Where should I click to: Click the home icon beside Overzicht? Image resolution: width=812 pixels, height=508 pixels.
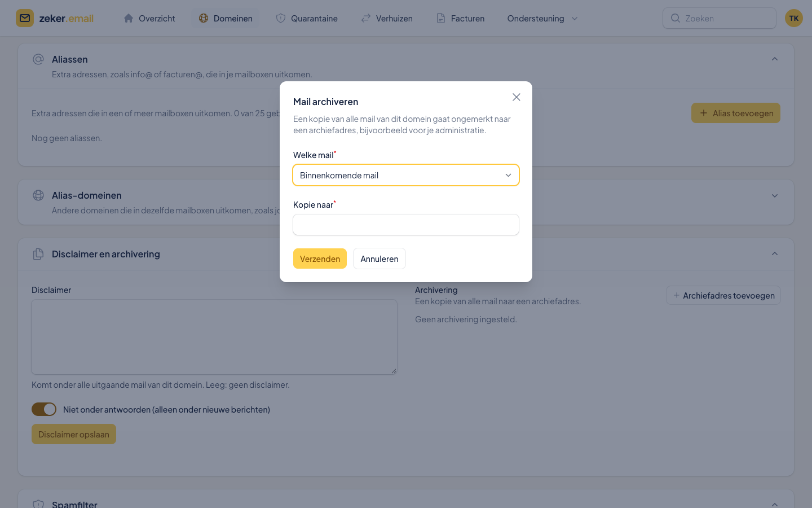pyautogui.click(x=129, y=18)
